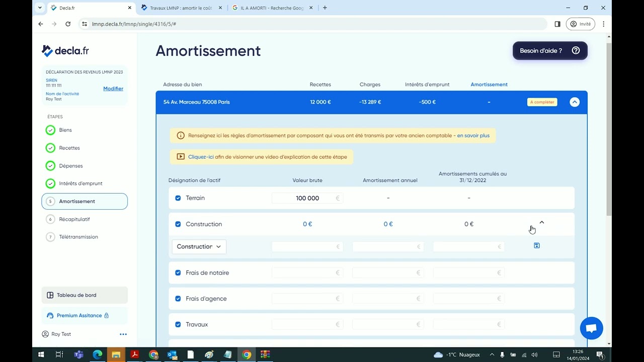This screenshot has height=362, width=644.
Task: Click the en savoir plus link
Action: [x=473, y=135]
